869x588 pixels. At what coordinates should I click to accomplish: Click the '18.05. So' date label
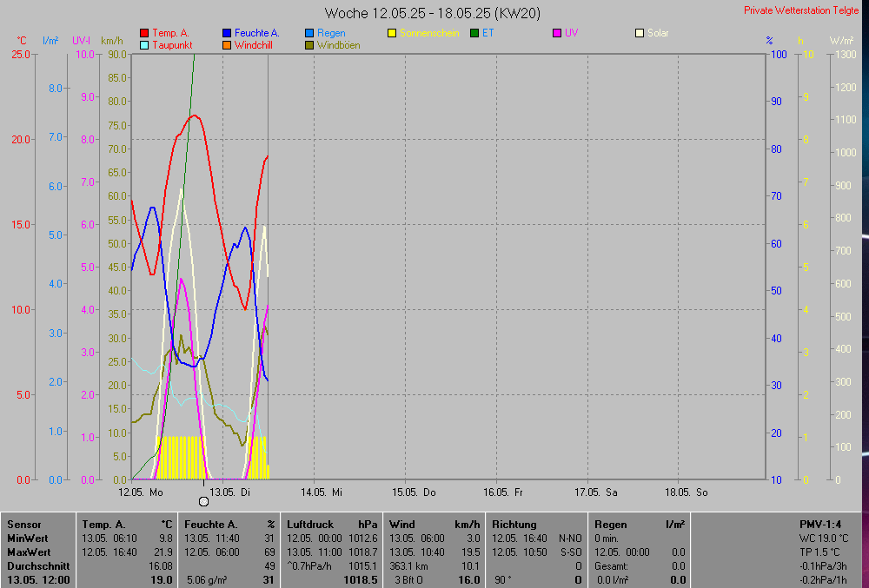pyautogui.click(x=687, y=492)
